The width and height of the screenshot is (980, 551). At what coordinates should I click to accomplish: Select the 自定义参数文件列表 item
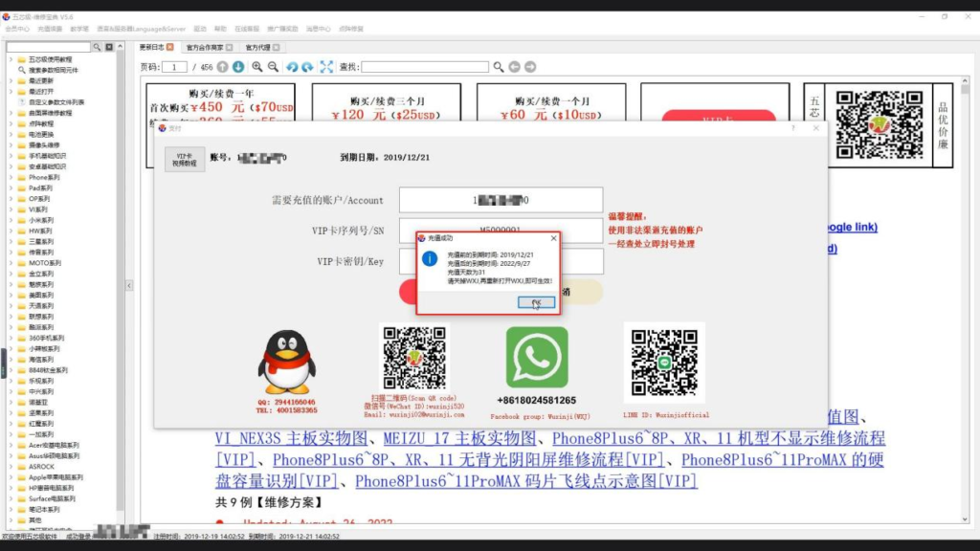point(56,102)
